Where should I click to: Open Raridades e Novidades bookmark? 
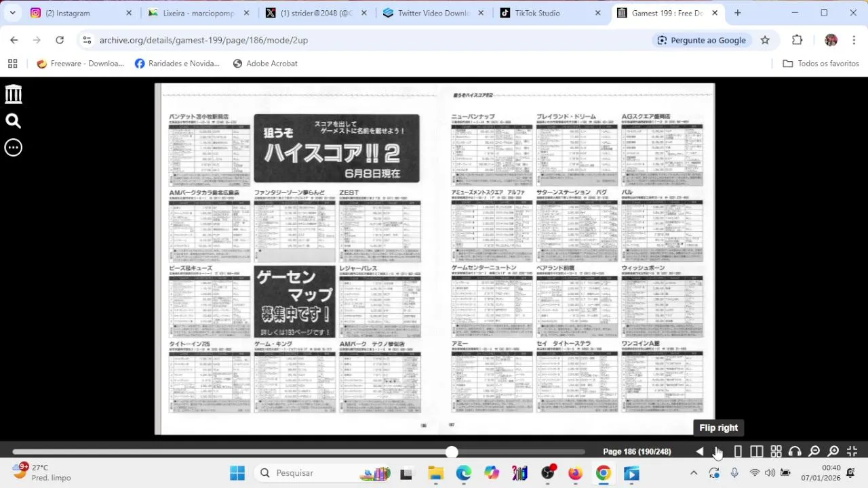click(177, 64)
